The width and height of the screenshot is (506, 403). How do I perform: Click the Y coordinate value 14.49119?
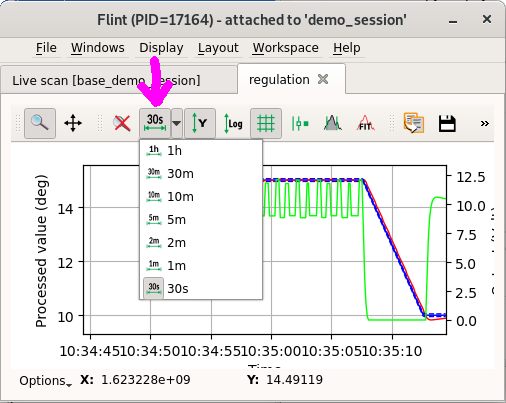click(294, 380)
